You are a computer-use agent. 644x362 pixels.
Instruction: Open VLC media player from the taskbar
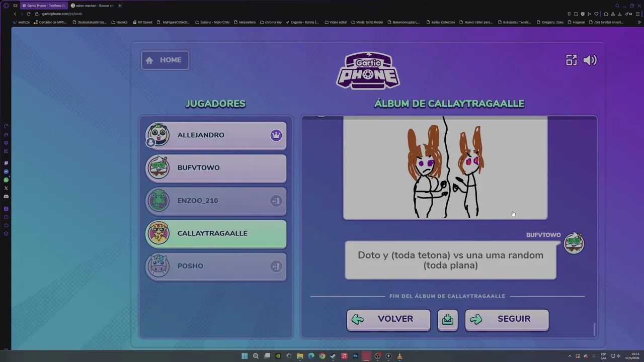[x=399, y=356]
